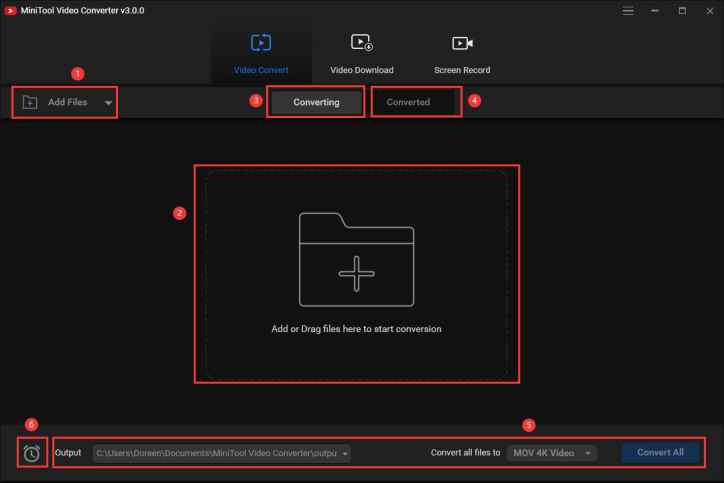Click 'Add or Drag files here' text
This screenshot has width=724, height=483.
[357, 328]
